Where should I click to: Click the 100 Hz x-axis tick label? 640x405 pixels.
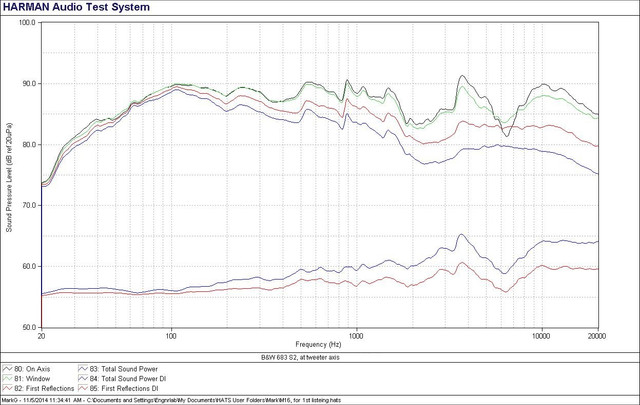pyautogui.click(x=171, y=336)
